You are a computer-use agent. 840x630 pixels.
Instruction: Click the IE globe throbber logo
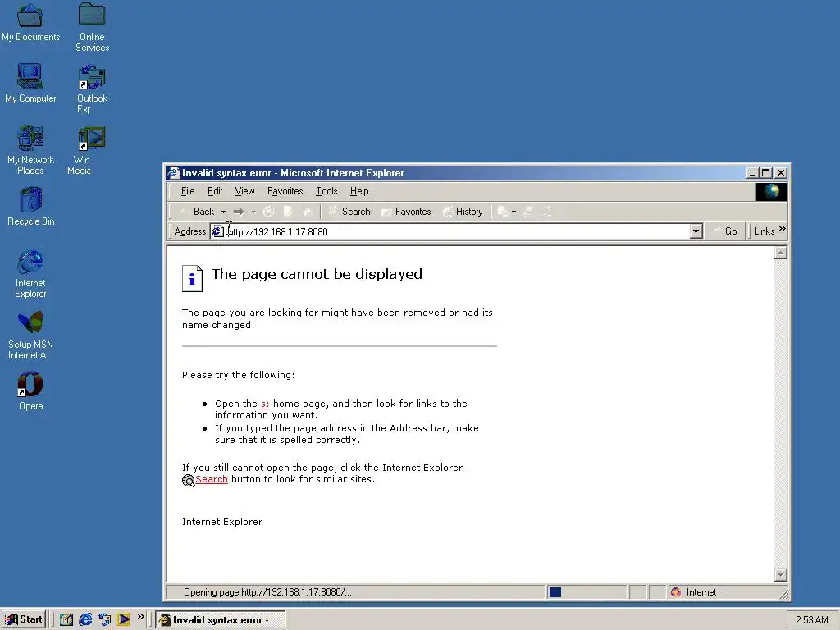[x=771, y=192]
